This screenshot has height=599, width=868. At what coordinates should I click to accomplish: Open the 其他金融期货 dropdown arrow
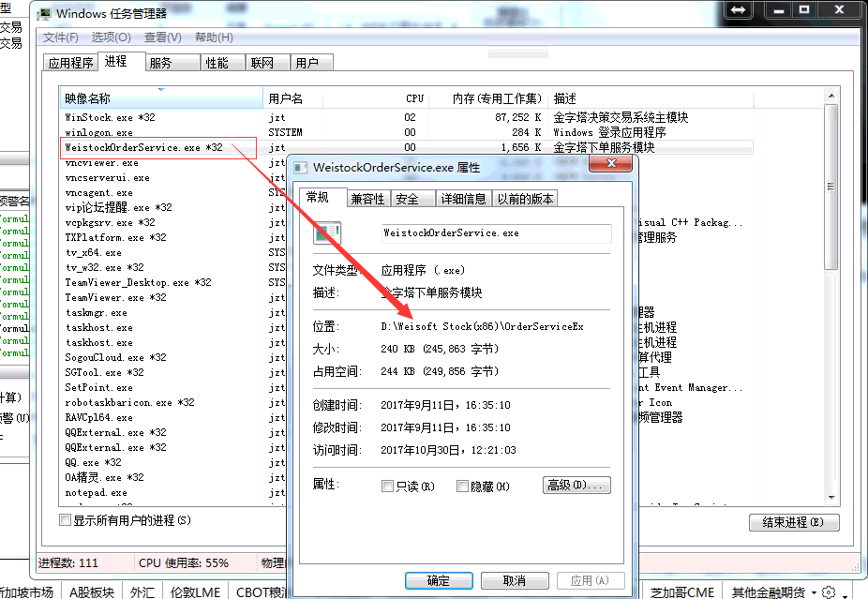814,592
